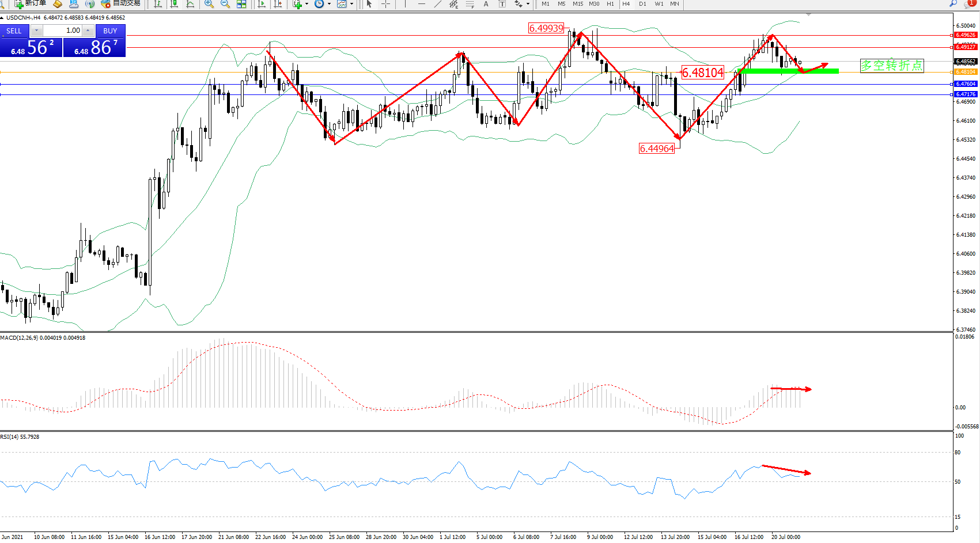Click the Zoom Out magnifier icon
The width and height of the screenshot is (980, 543).
point(225,4)
